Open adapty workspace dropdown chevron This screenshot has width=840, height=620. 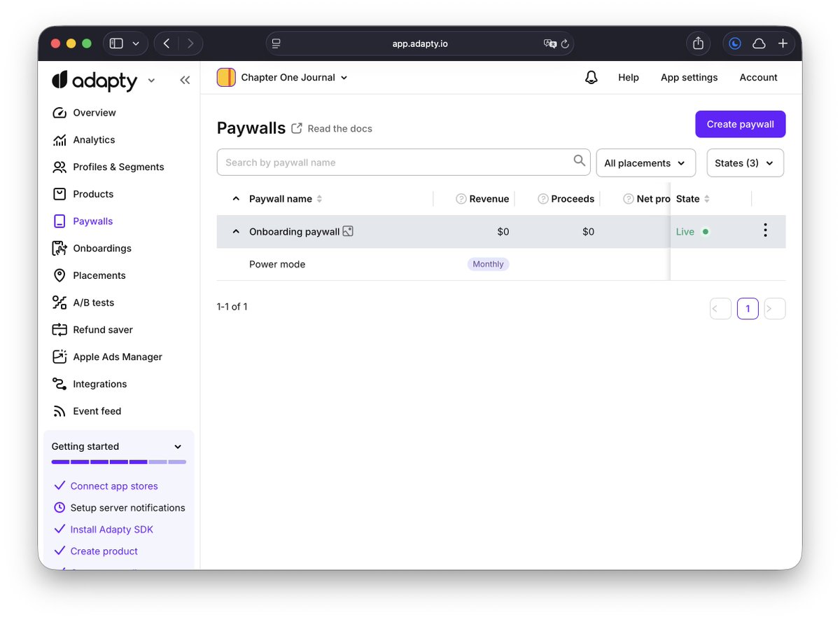tap(151, 81)
